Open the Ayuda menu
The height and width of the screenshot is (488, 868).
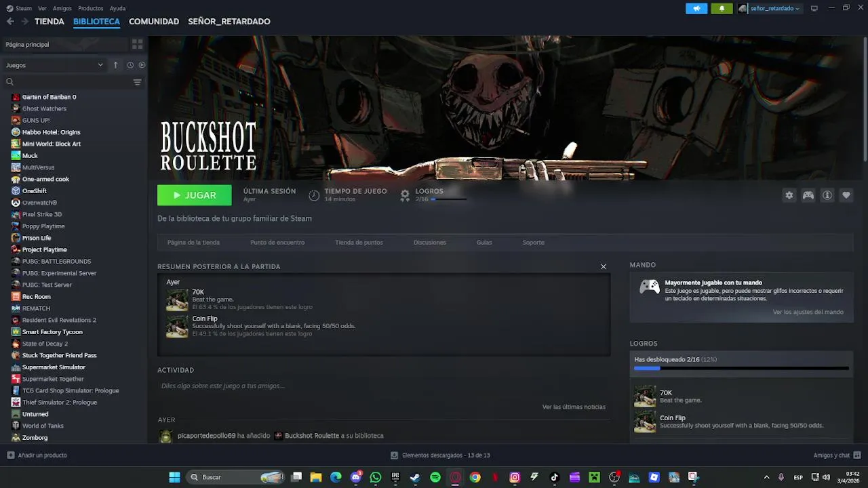(x=117, y=8)
